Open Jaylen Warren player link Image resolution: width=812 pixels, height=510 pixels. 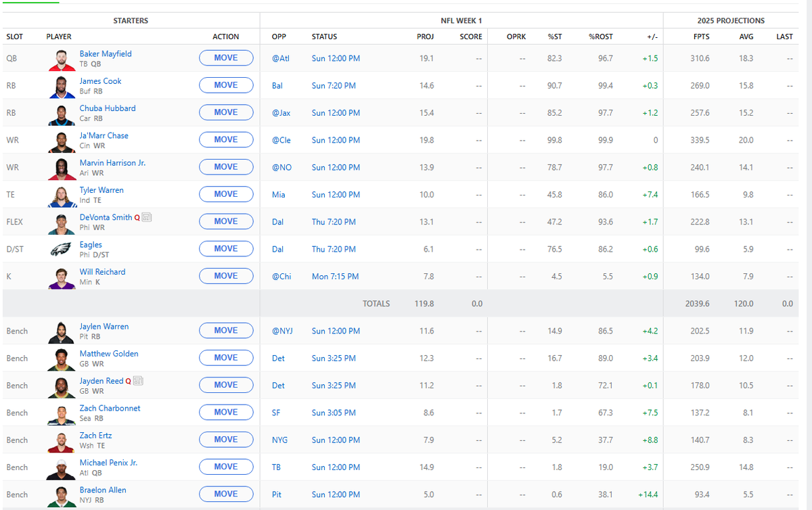click(x=104, y=327)
